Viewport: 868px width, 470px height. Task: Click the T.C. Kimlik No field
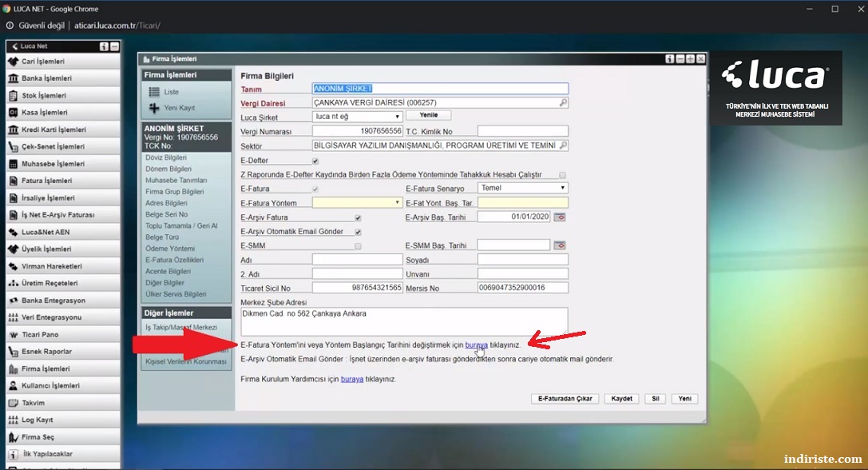pos(522,131)
